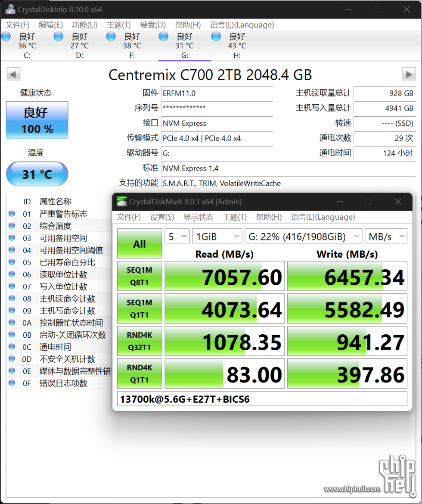Open 文件(F) menu in CrystalDiskMark
The width and height of the screenshot is (422, 504).
click(x=129, y=217)
